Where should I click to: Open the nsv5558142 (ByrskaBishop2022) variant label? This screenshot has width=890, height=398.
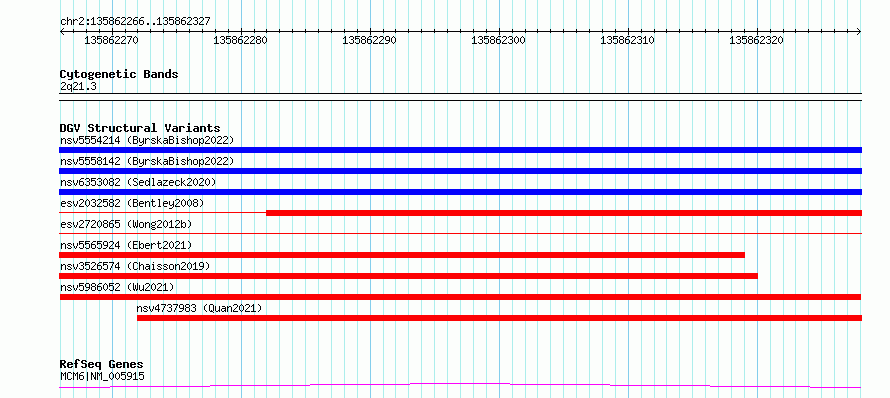[x=147, y=161]
